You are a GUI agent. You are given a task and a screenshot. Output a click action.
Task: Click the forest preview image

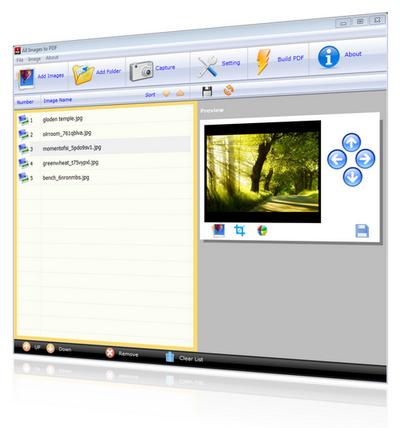262,171
